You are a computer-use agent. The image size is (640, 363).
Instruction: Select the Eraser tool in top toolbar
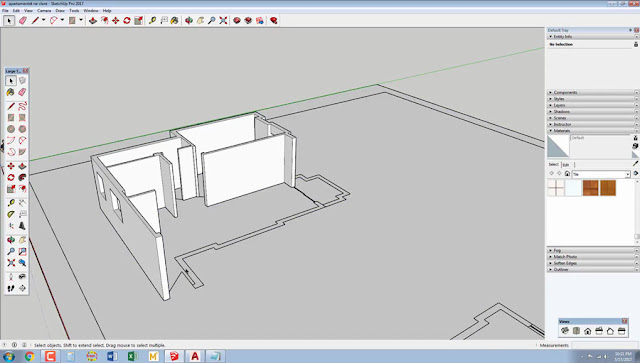pyautogui.click(x=23, y=20)
